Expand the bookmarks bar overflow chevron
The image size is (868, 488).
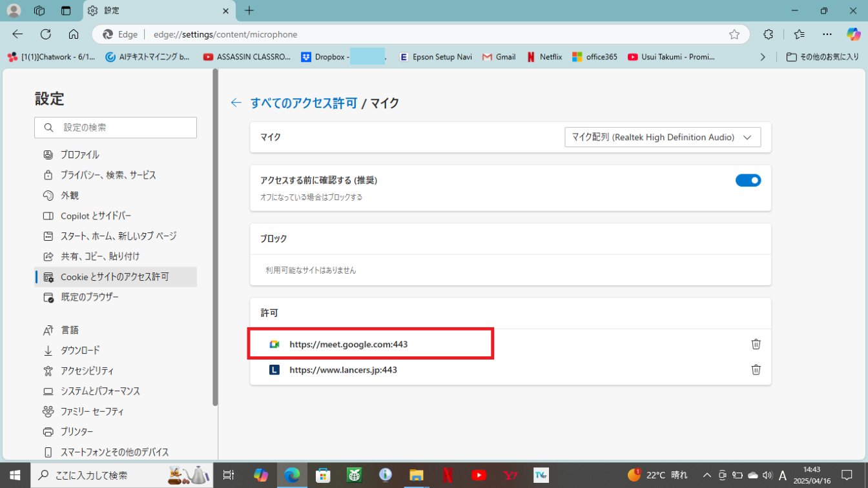[x=763, y=57]
